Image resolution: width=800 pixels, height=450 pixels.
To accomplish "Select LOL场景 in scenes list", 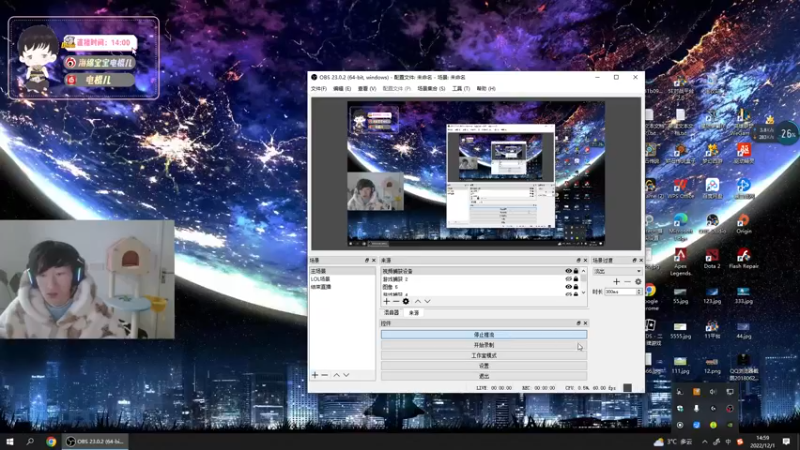I will click(343, 279).
